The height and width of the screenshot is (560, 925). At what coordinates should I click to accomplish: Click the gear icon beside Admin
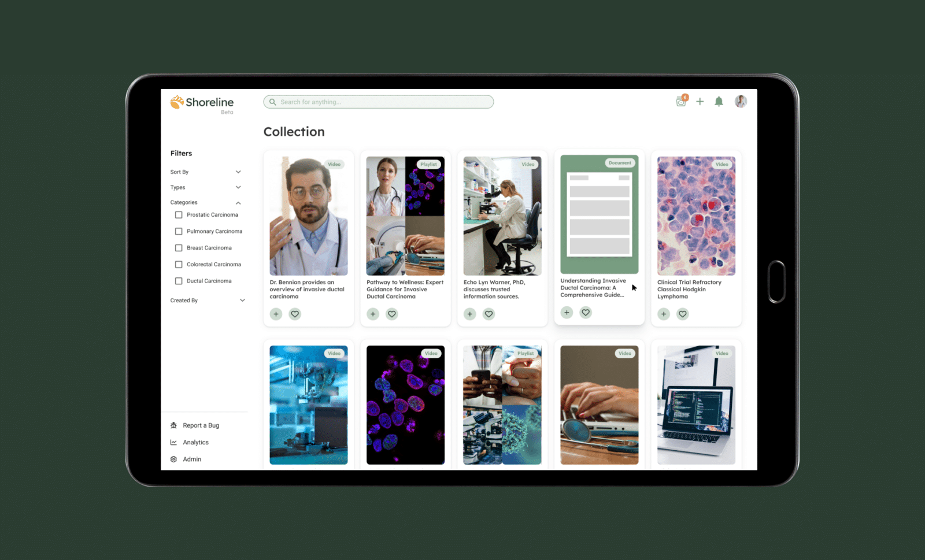[x=173, y=459]
